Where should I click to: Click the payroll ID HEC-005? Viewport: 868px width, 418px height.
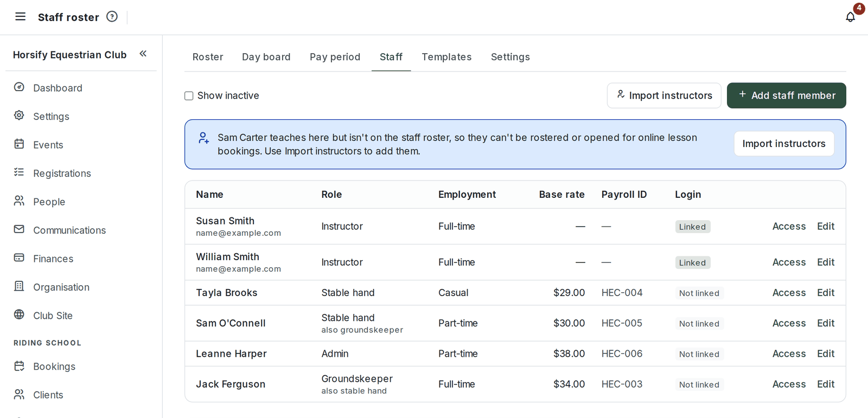pyautogui.click(x=622, y=323)
